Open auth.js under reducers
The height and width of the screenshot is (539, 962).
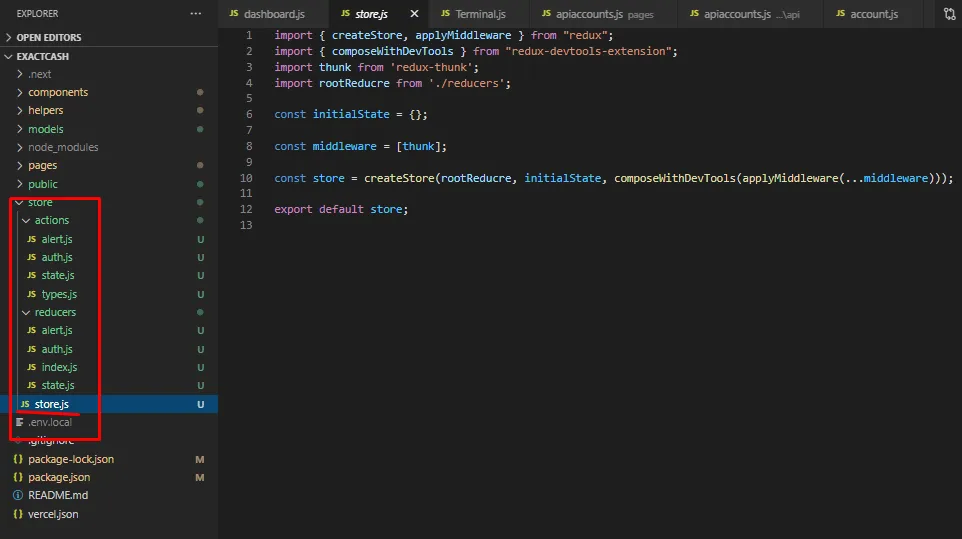pyautogui.click(x=109, y=349)
